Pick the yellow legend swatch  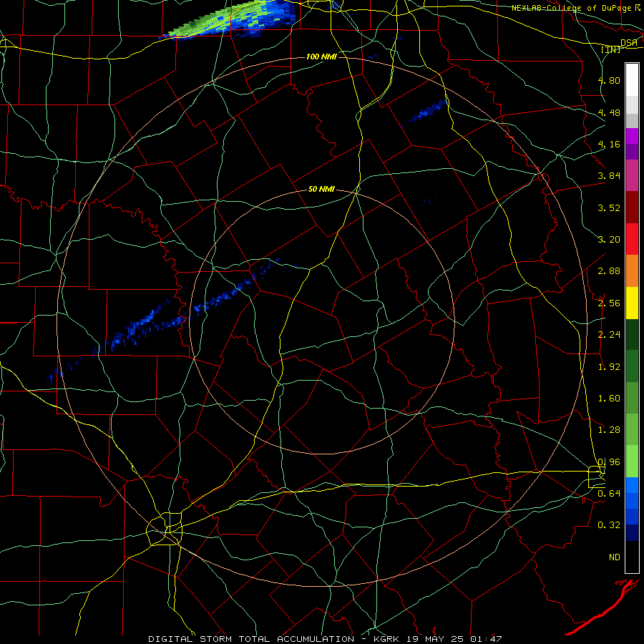[x=632, y=303]
